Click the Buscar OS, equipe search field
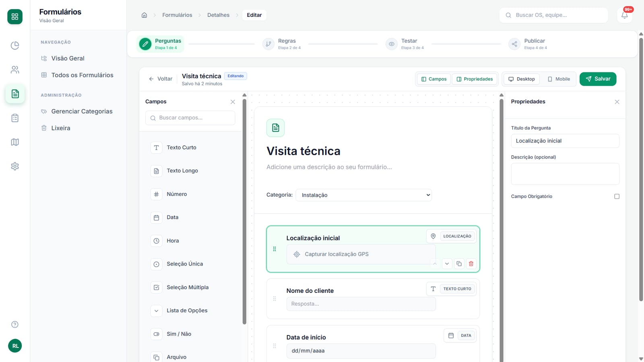Image resolution: width=644 pixels, height=362 pixels. tap(553, 15)
